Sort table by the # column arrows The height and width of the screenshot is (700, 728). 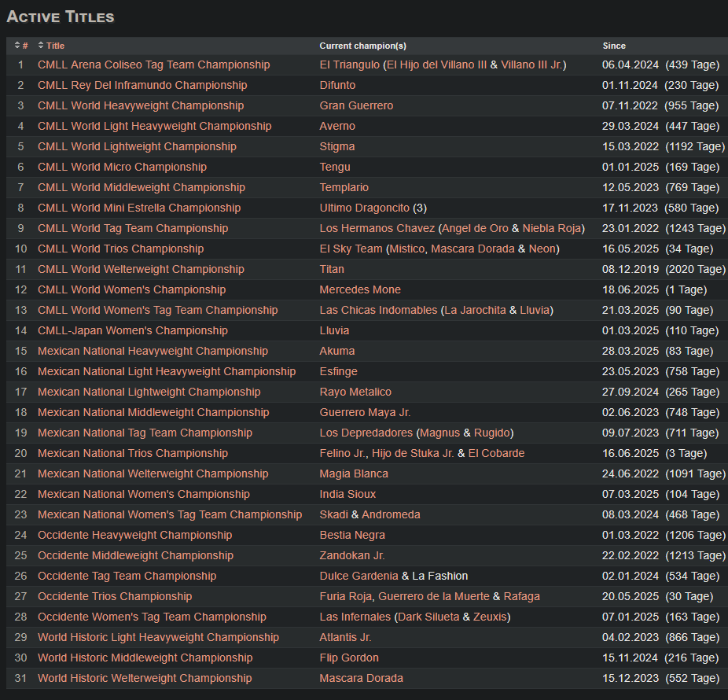click(17, 46)
